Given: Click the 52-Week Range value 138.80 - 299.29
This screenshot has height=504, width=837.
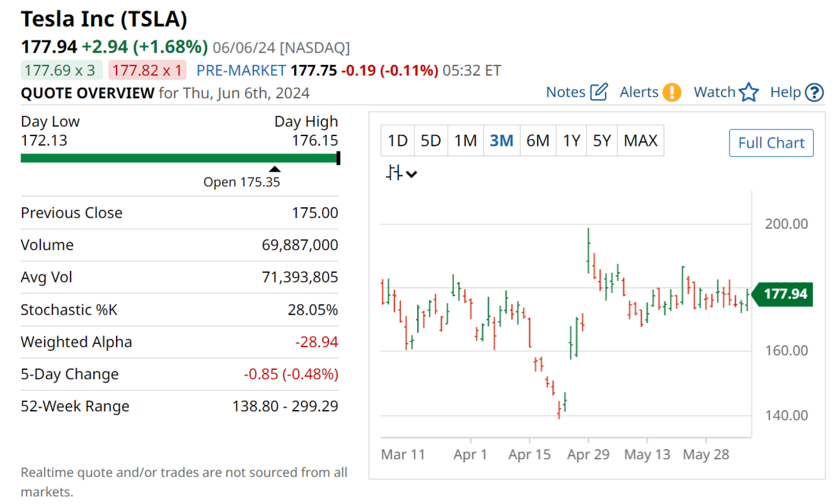Looking at the screenshot, I should (285, 407).
